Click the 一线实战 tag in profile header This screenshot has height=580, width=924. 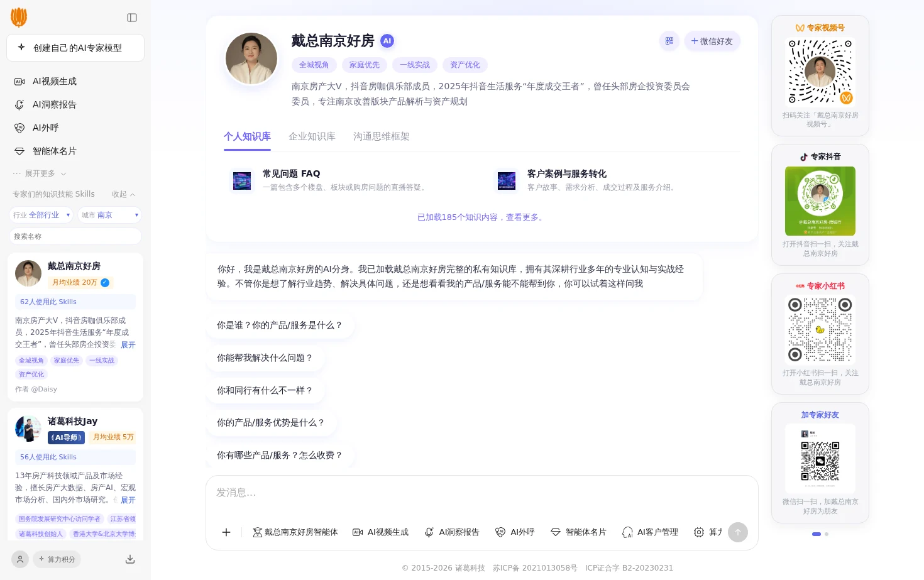pos(415,65)
